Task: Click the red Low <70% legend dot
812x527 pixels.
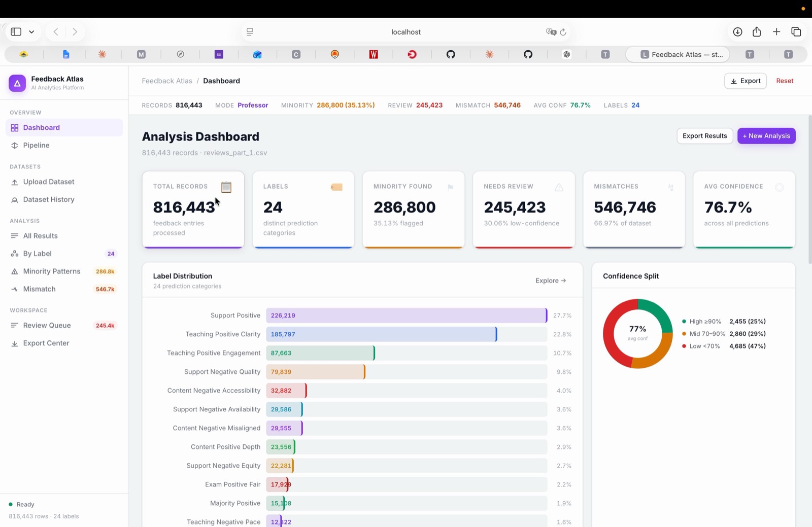Action: [684, 346]
